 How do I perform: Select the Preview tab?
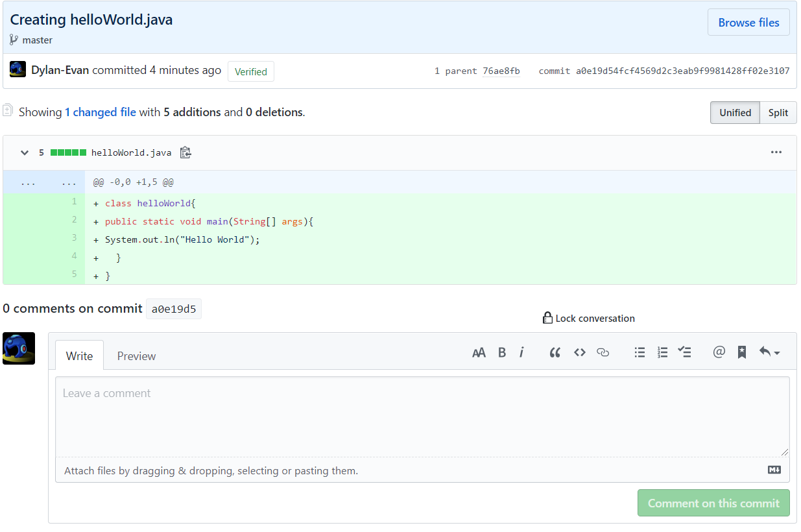(136, 356)
